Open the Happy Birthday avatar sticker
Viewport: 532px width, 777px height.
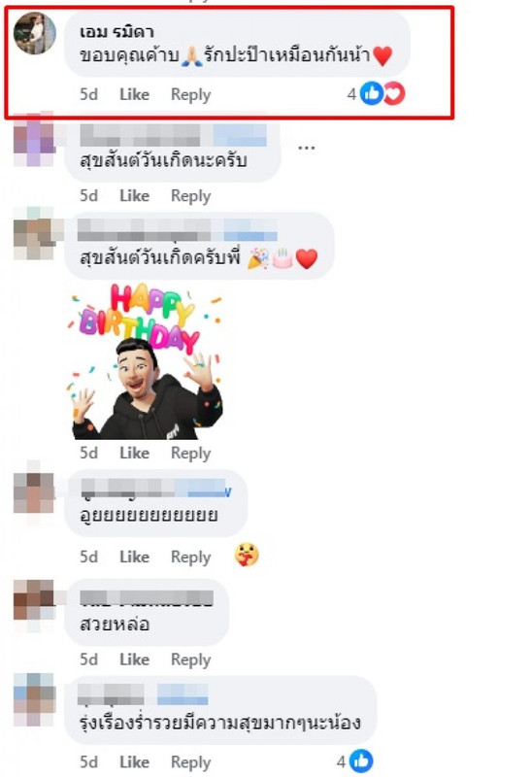145,361
